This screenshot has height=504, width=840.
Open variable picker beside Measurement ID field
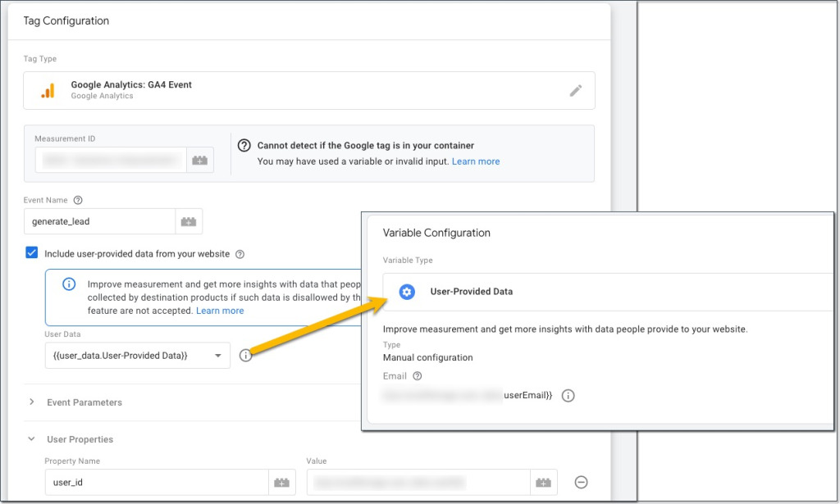199,161
